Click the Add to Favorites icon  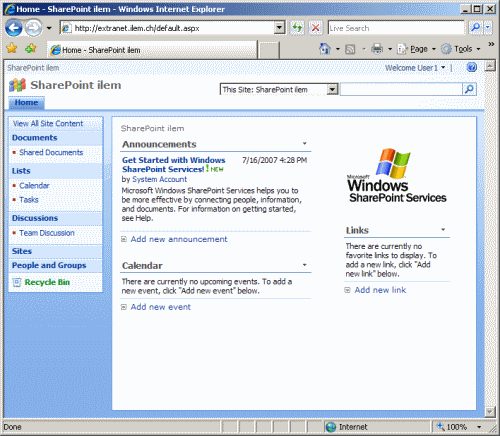click(31, 49)
